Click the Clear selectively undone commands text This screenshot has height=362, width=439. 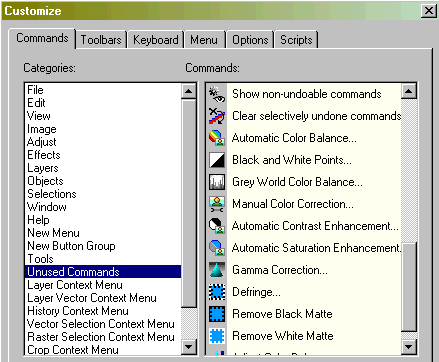[x=317, y=116]
